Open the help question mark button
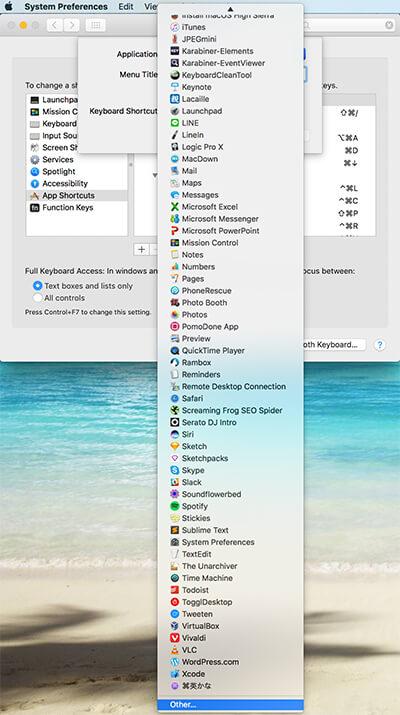Image resolution: width=400 pixels, height=715 pixels. tap(379, 345)
